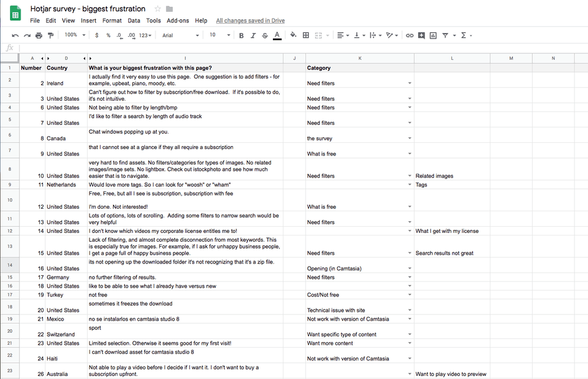588x379 pixels.
Task: Toggle bold formatting
Action: click(x=241, y=35)
